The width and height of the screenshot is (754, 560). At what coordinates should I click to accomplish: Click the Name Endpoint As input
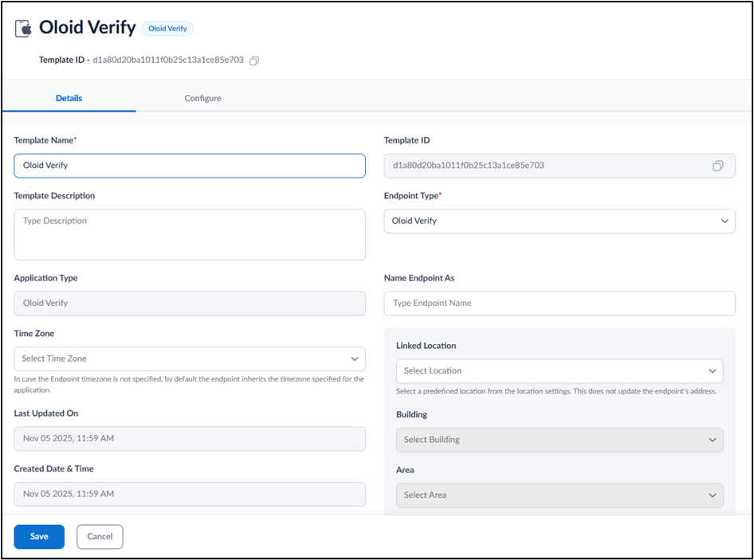[x=560, y=303]
